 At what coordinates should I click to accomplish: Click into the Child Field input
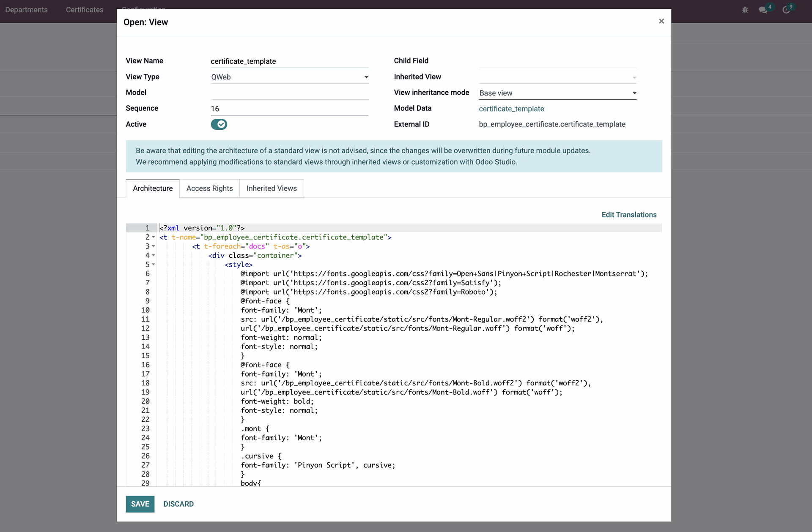tap(557, 61)
